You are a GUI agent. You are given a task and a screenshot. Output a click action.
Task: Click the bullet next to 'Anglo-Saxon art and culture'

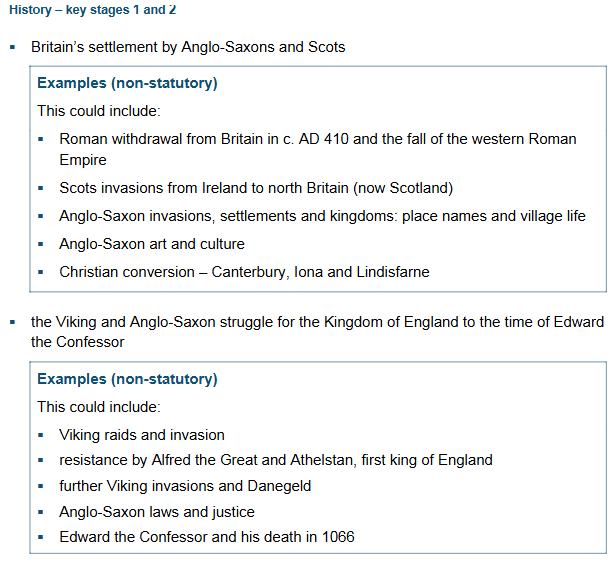pos(41,244)
